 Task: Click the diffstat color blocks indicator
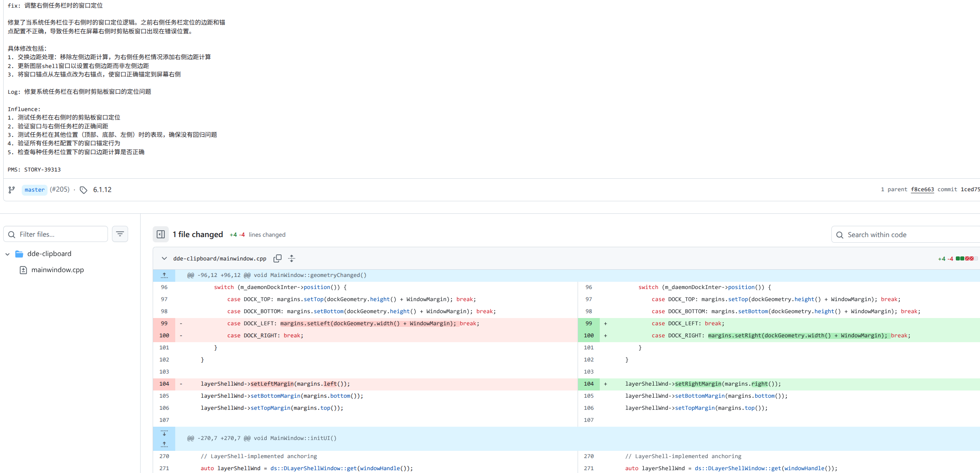(967, 258)
